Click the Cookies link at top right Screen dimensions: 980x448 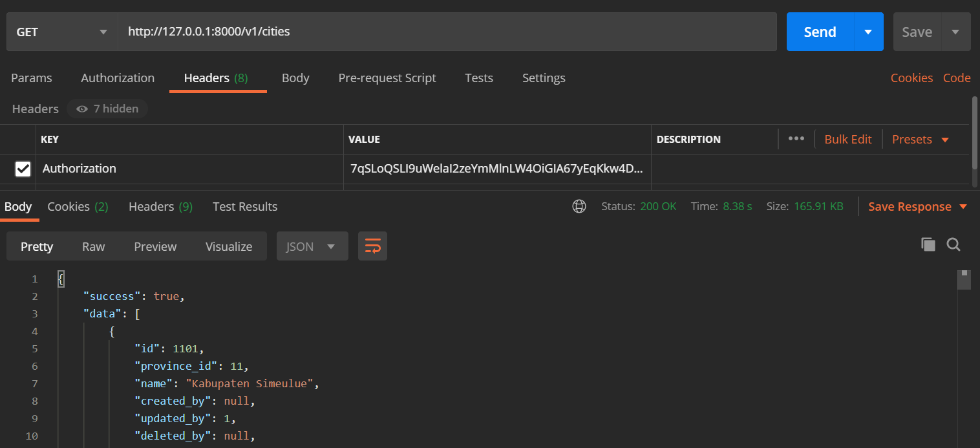(911, 78)
